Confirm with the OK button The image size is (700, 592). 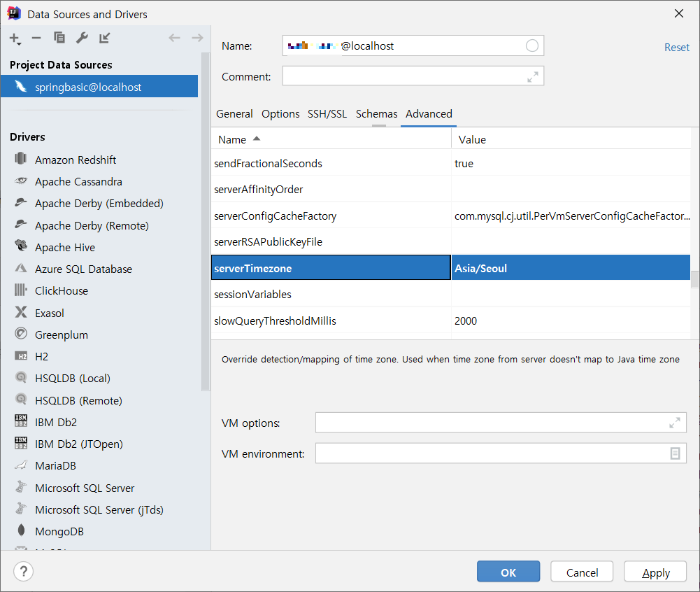(508, 571)
